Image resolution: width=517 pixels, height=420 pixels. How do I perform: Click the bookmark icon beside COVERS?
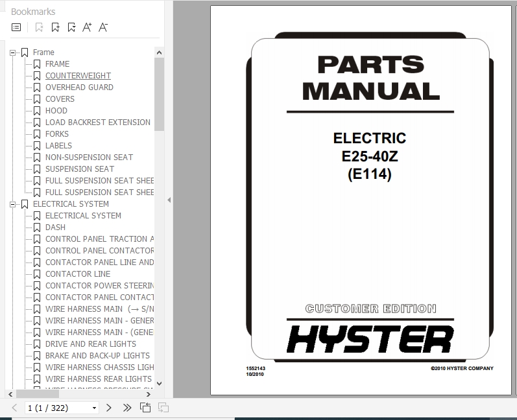(x=37, y=99)
